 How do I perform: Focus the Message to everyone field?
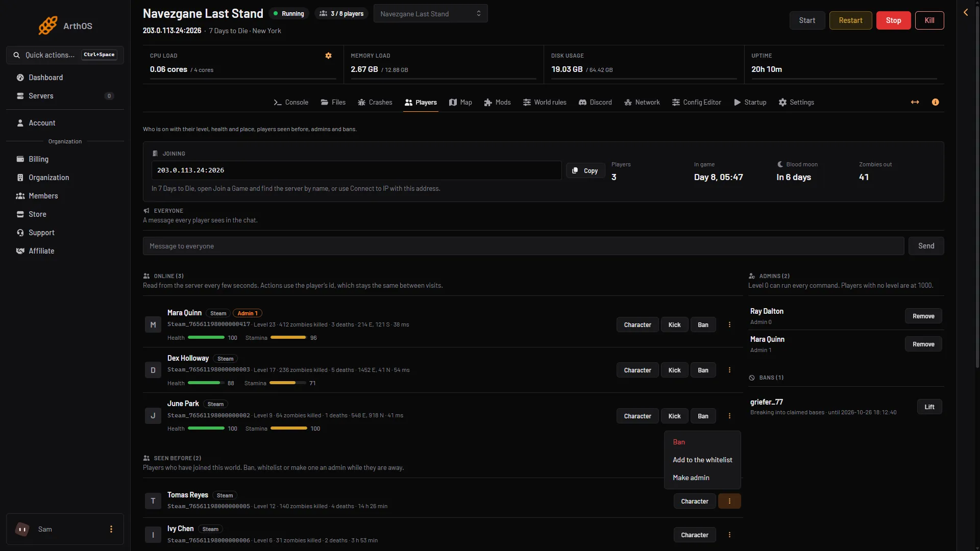[x=523, y=246]
